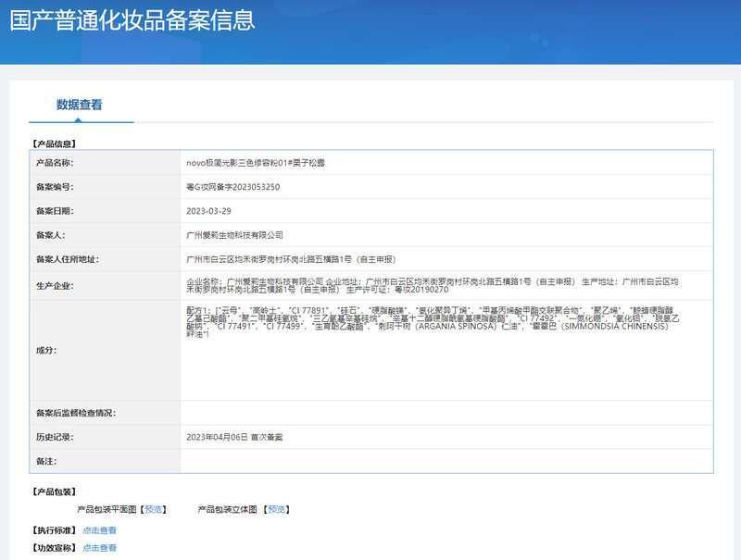Select the 成分 ingredients list text
Image resolution: width=741 pixels, height=560 pixels.
point(433,322)
